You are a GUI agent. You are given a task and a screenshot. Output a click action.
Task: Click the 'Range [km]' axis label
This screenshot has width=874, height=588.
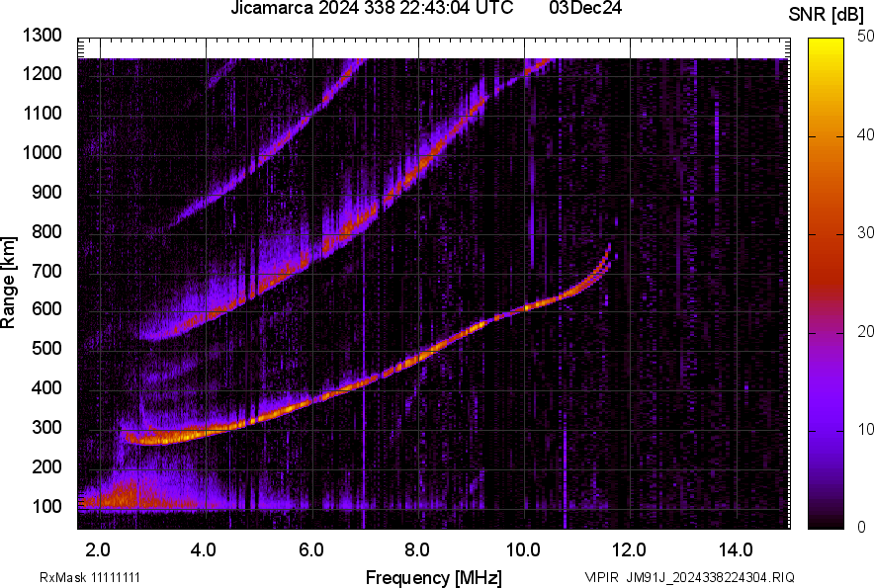pos(8,283)
